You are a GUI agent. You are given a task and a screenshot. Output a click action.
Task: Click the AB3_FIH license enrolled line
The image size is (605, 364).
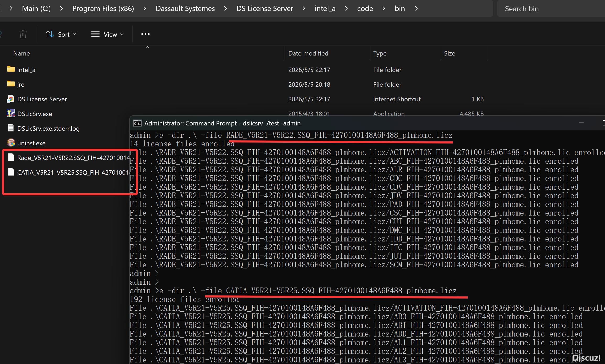point(356,317)
